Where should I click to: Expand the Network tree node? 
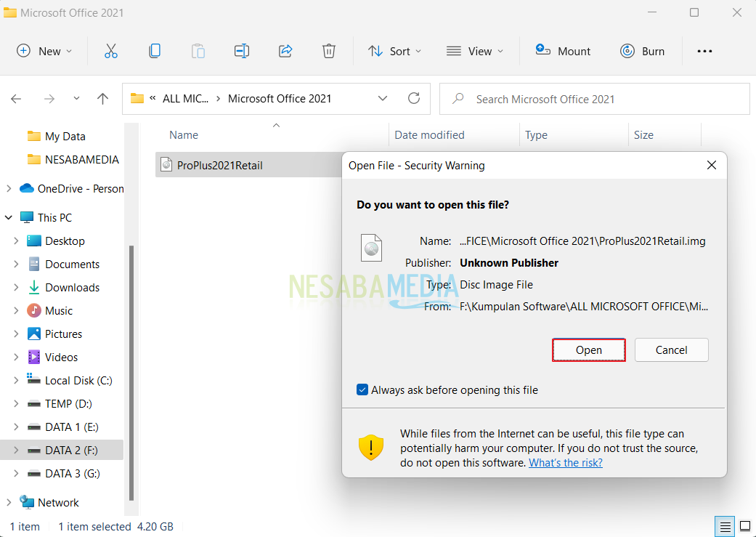coord(9,502)
